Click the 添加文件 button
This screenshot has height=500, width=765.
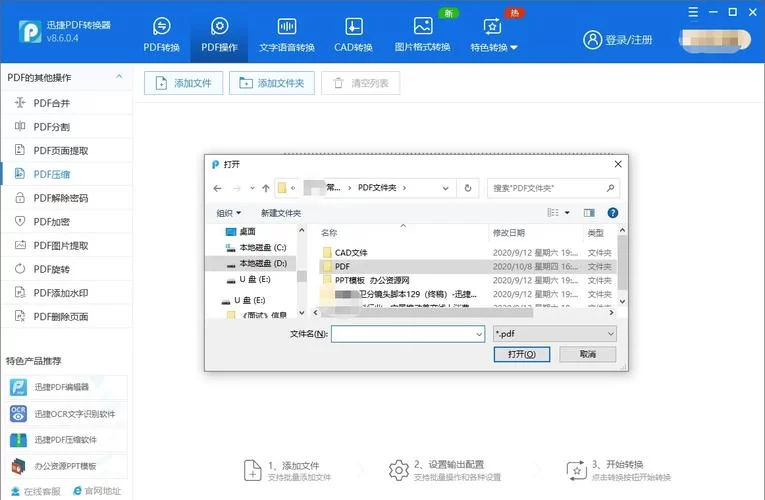183,83
